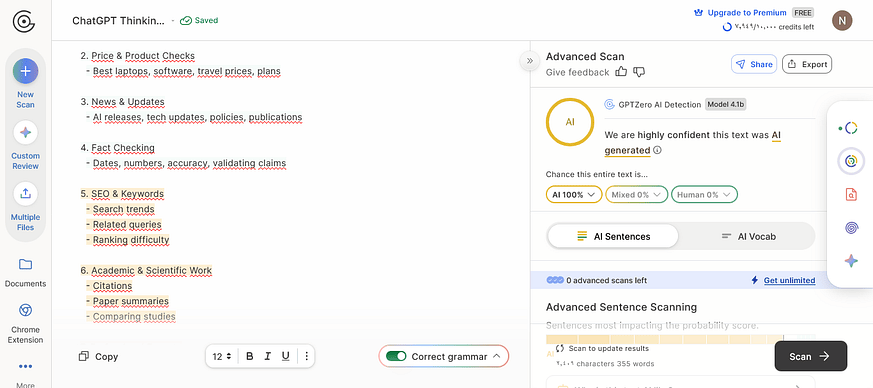The image size is (873, 388).
Task: Click the GPTZero logo icon
Action: click(24, 21)
